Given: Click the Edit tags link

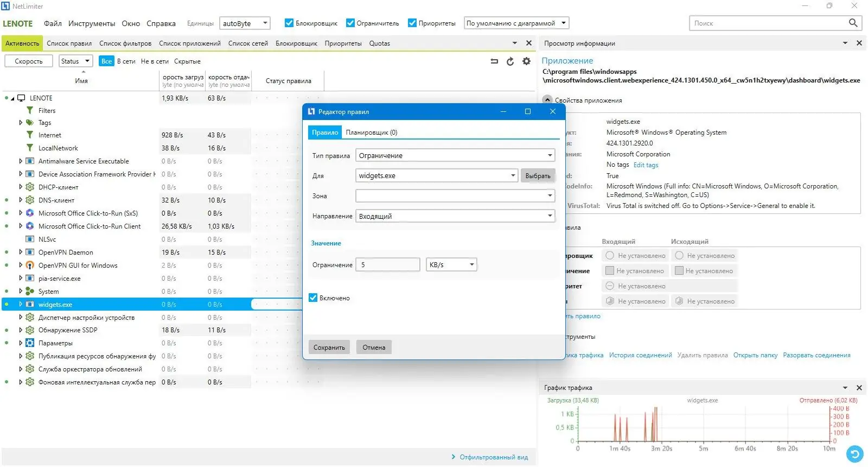Looking at the screenshot, I should click(x=646, y=165).
